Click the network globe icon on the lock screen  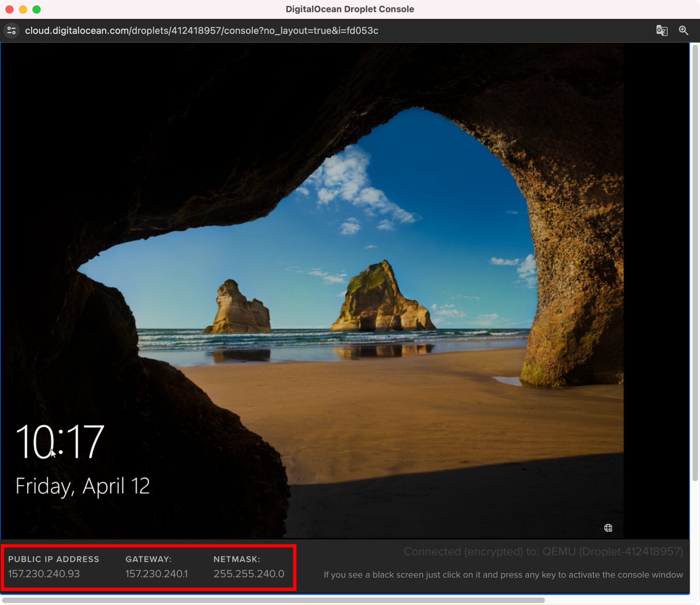[608, 527]
